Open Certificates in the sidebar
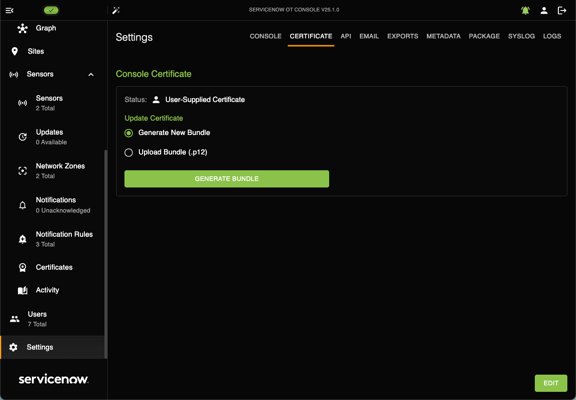Screen dimensions: 576x400 54,267
